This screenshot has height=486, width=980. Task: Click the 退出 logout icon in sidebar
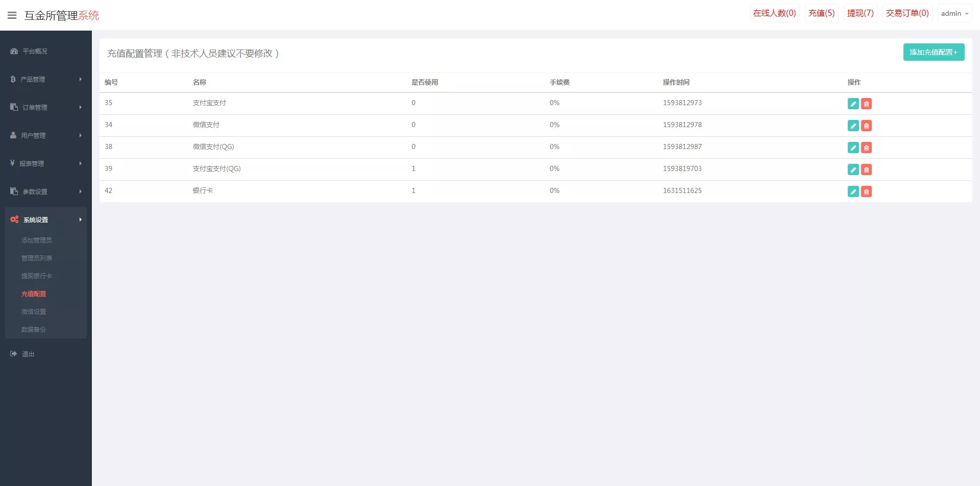pyautogui.click(x=14, y=354)
